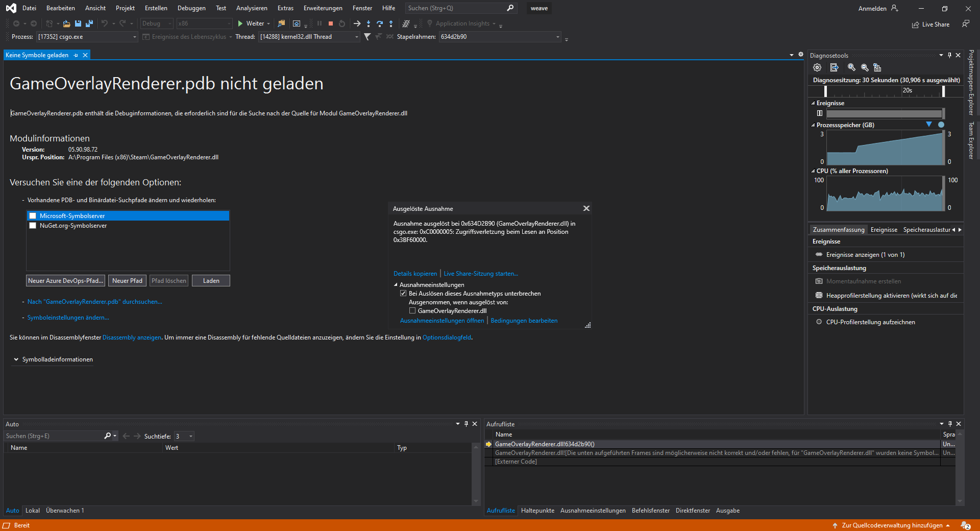Screen dimensions: 980x531
Task: Collapse the Prozessspeicher (GB) graph
Action: tap(813, 125)
